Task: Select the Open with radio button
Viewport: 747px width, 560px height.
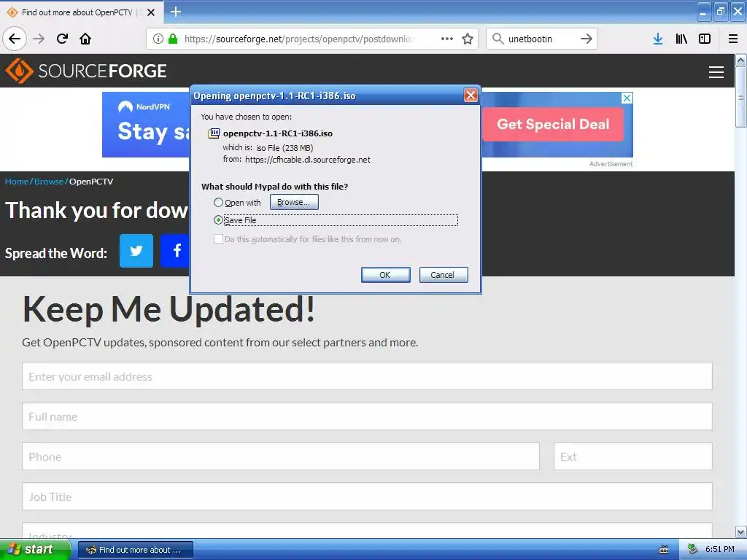Action: coord(218,203)
